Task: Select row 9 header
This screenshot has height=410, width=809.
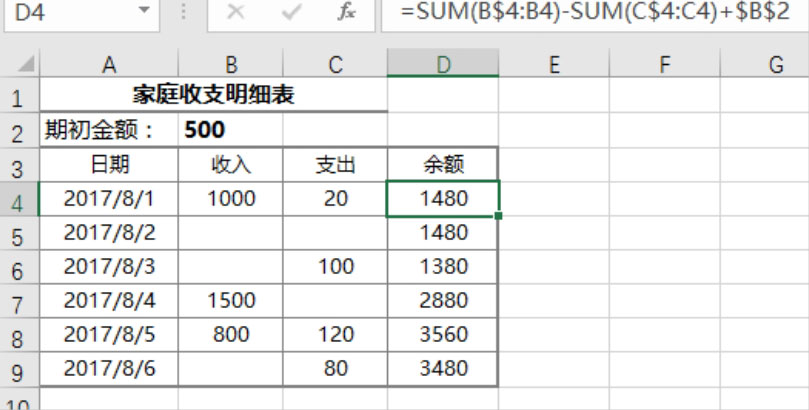Action: tap(19, 370)
